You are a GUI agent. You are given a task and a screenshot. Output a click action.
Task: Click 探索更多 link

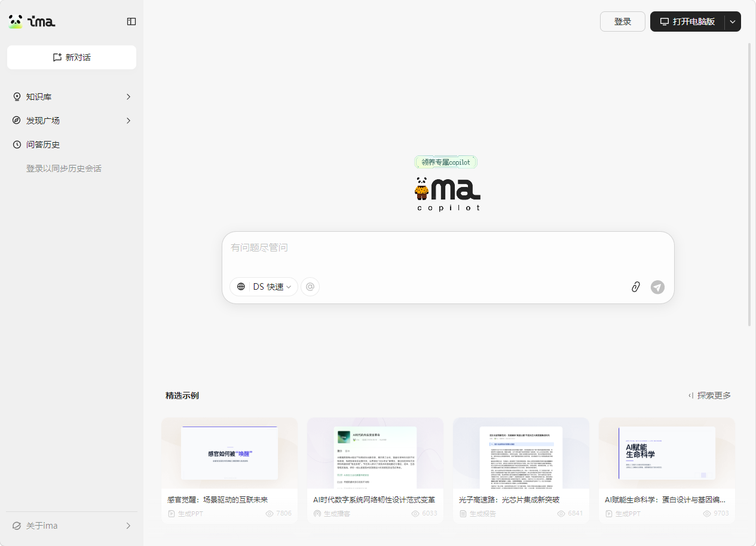point(709,395)
